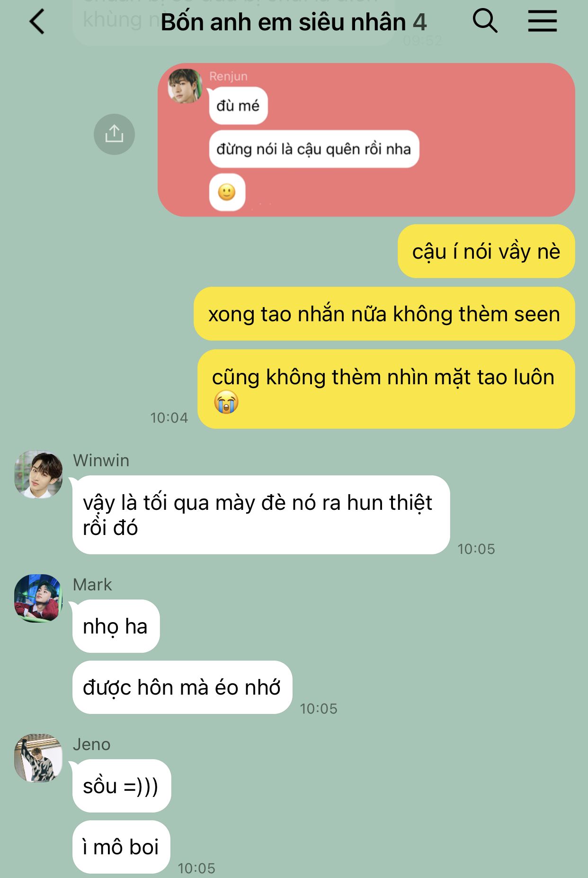
Task: Select Mark's 'nhọ ha' message
Action: pyautogui.click(x=116, y=626)
